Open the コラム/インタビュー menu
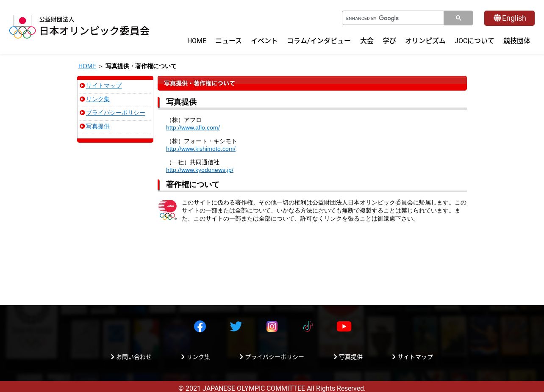The image size is (544, 392). pos(319,41)
